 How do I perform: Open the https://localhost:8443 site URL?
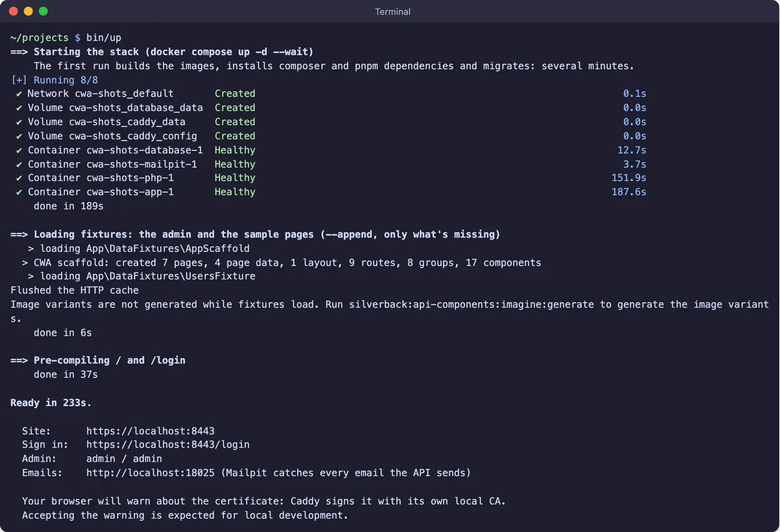tap(150, 431)
